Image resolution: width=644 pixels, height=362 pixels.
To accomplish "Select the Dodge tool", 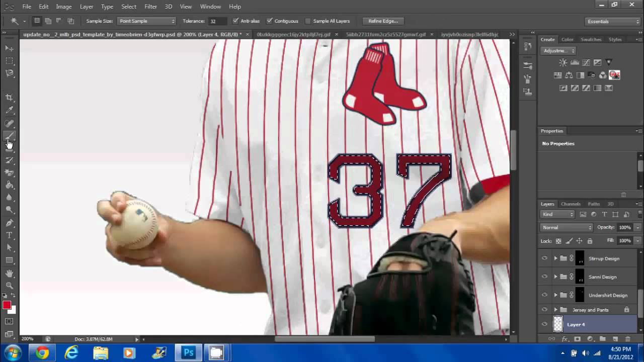I will point(9,210).
